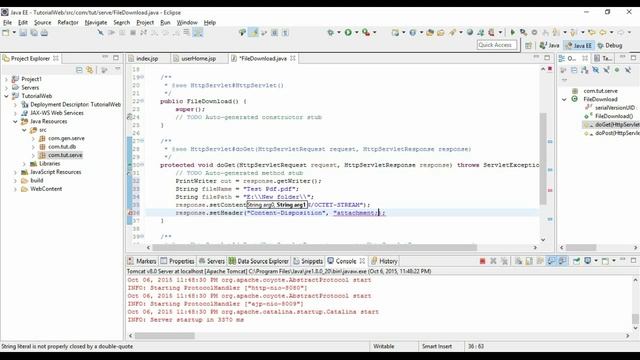Click the editor horizontal scrollbar
Viewport: 640px width, 360px height.
tap(314, 247)
